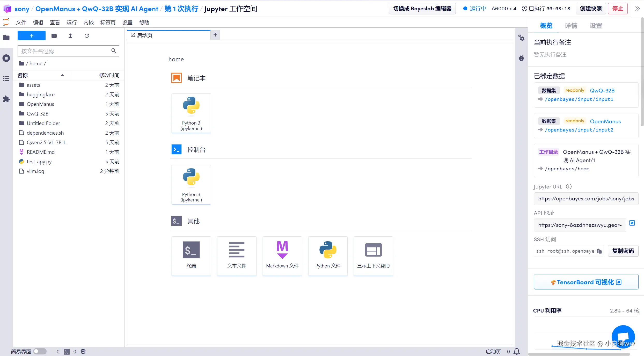
Task: Copy the SSH command icon
Action: 599,251
